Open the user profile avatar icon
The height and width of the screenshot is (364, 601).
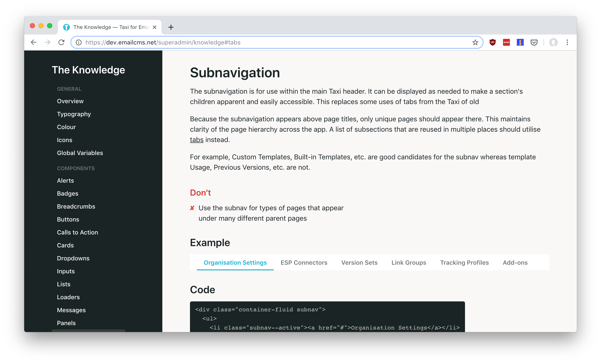tap(553, 43)
